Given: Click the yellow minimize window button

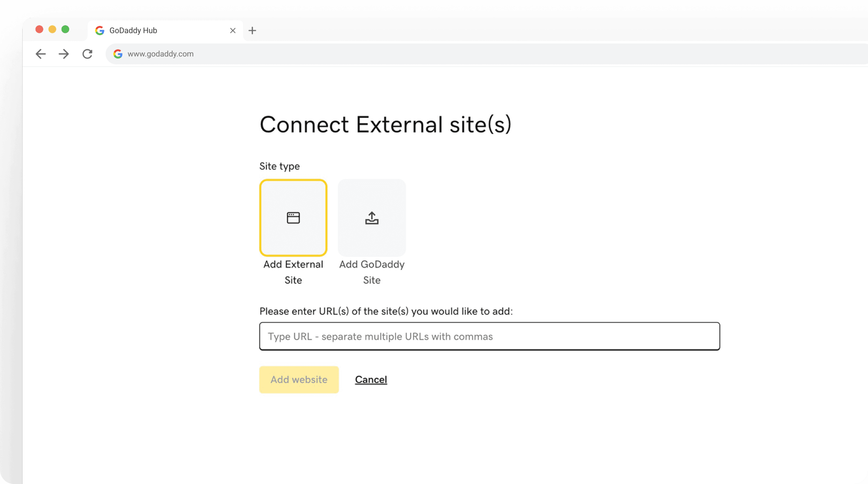Looking at the screenshot, I should pyautogui.click(x=52, y=29).
